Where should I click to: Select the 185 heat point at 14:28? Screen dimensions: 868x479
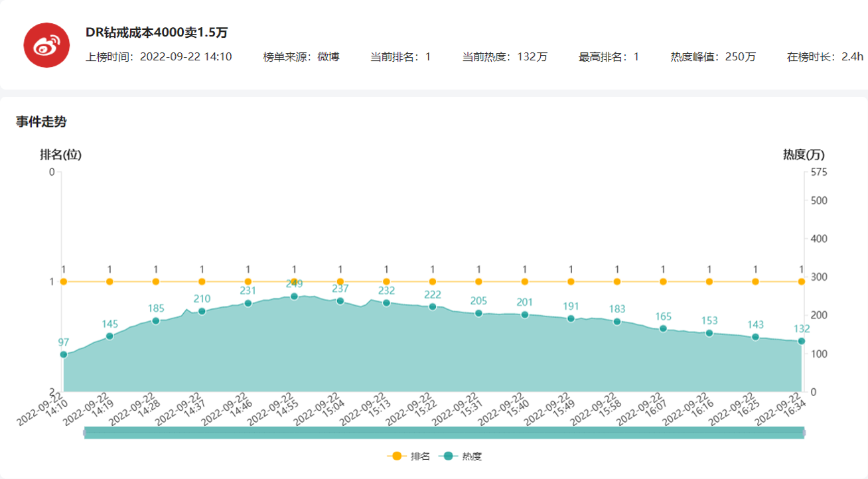pos(156,321)
